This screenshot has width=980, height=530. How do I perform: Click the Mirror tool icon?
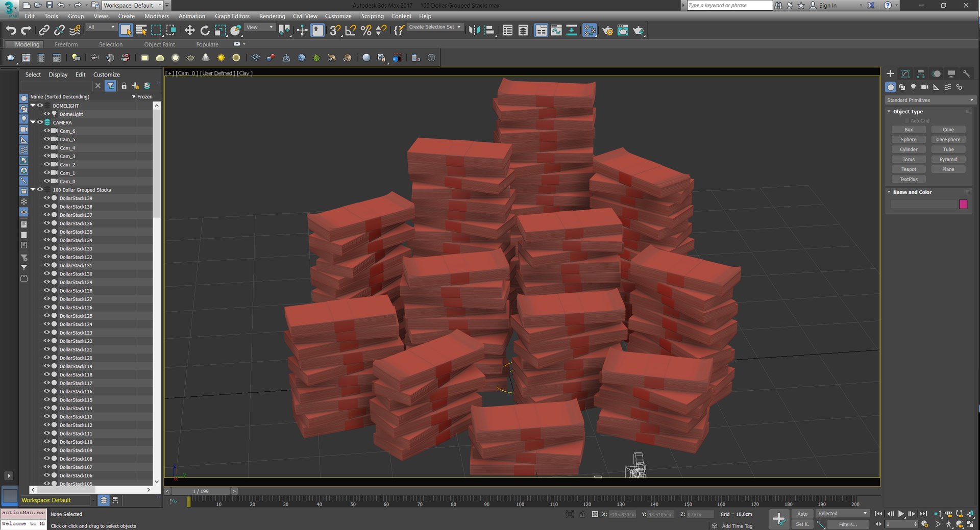(474, 31)
